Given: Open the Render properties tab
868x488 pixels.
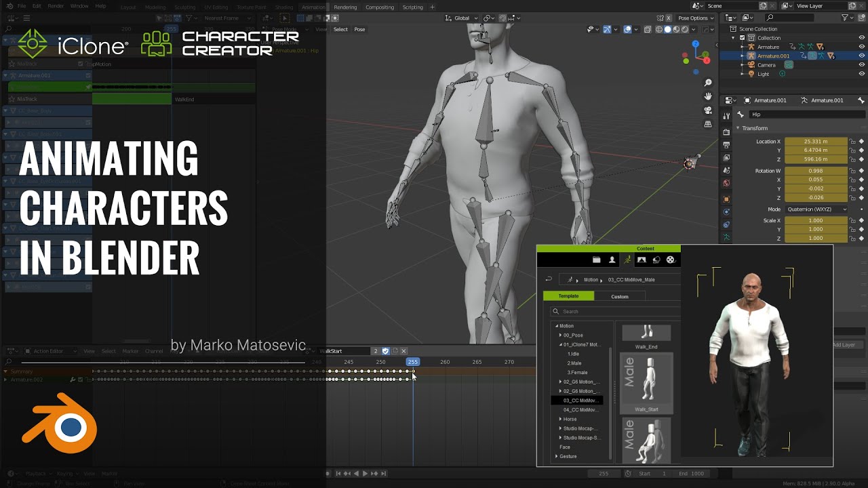Looking at the screenshot, I should click(x=726, y=131).
